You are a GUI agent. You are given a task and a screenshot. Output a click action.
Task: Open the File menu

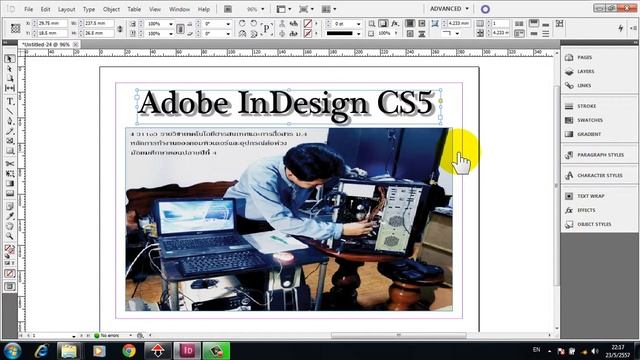[28, 9]
